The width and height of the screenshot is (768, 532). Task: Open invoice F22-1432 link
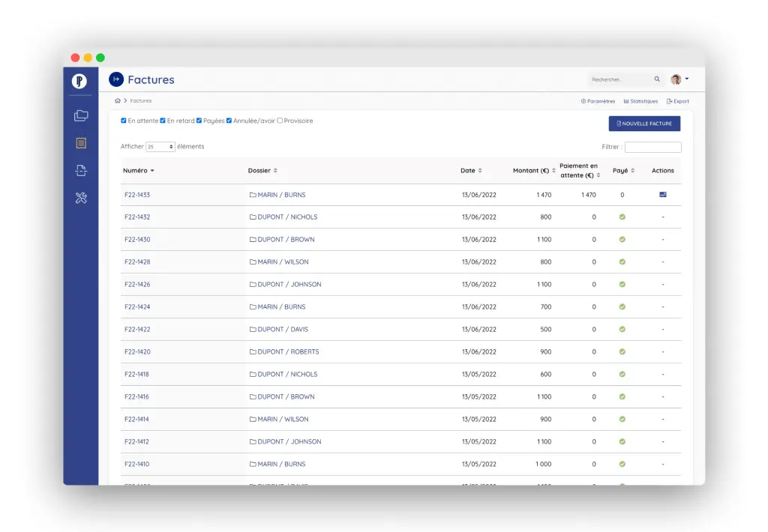click(137, 217)
